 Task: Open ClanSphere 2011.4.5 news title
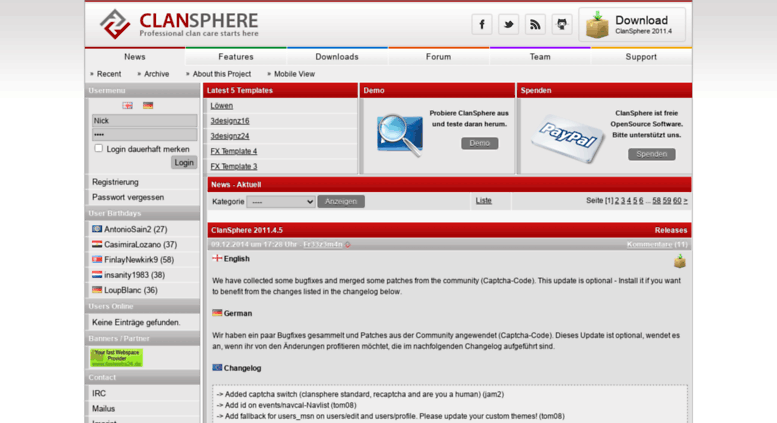(x=247, y=230)
